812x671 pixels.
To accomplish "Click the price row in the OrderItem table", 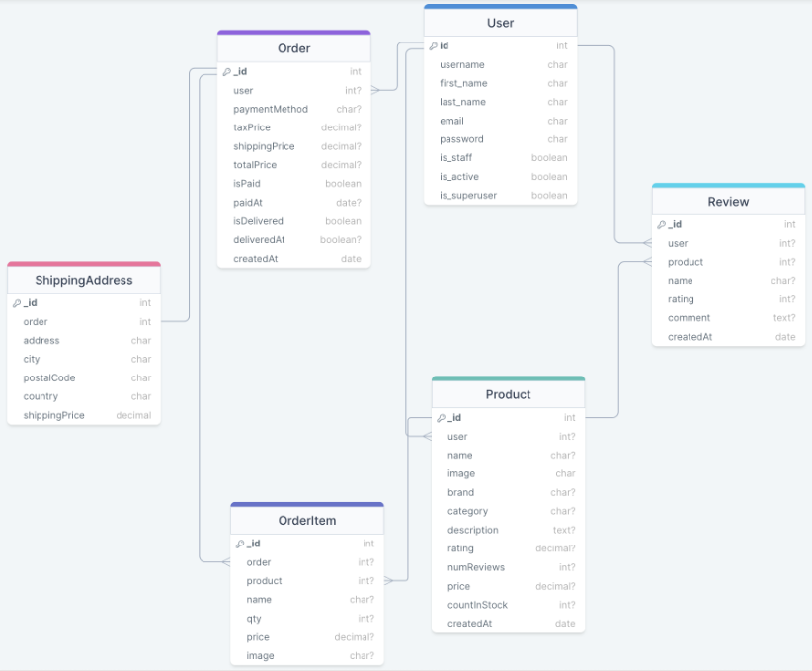I will 307,636.
